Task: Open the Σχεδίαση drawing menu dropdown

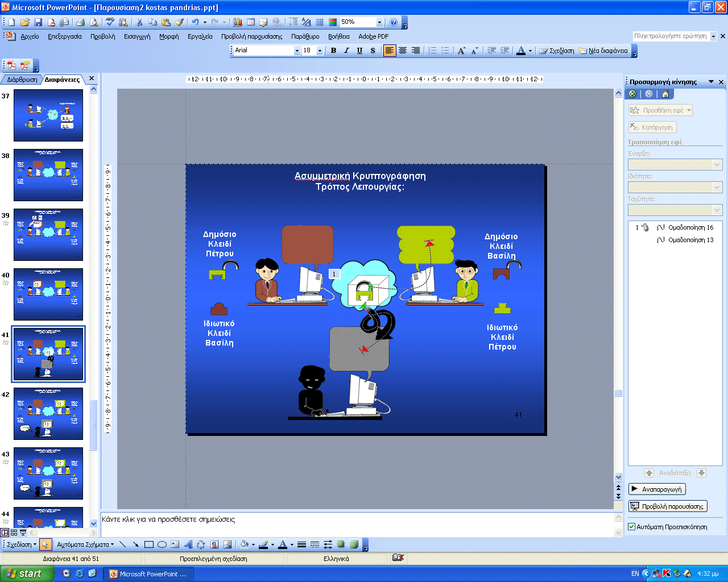Action: tap(22, 544)
